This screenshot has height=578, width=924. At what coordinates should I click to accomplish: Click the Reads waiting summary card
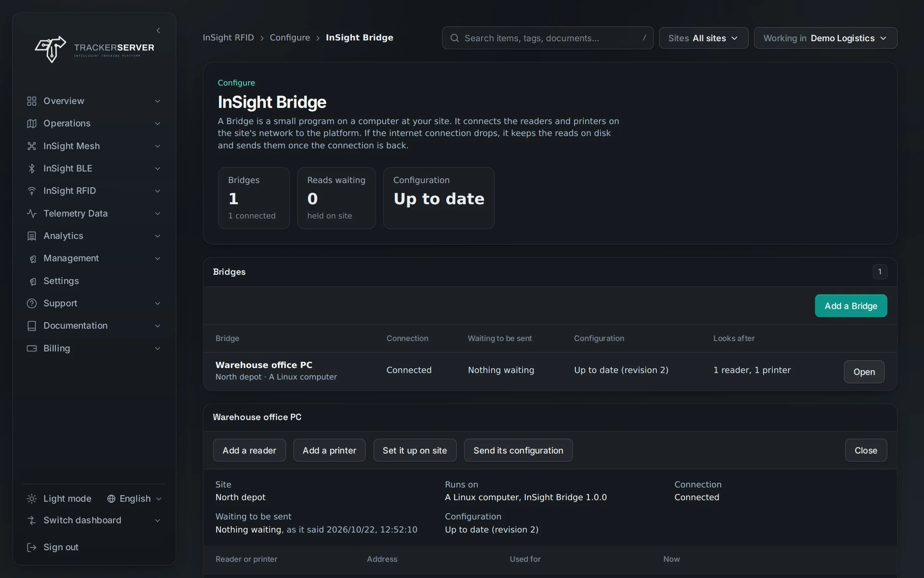click(x=336, y=198)
